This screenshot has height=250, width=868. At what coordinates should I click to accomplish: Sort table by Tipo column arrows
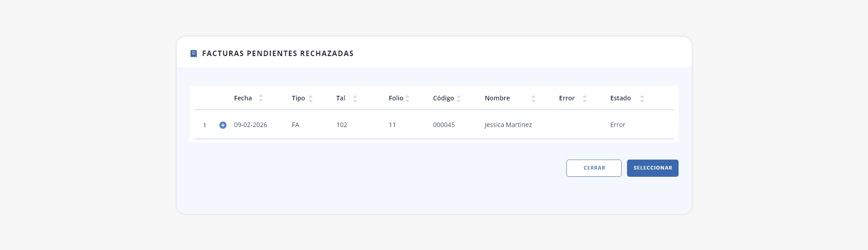coord(311,99)
